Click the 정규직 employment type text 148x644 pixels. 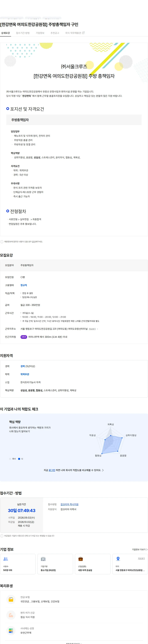[x=24, y=285]
